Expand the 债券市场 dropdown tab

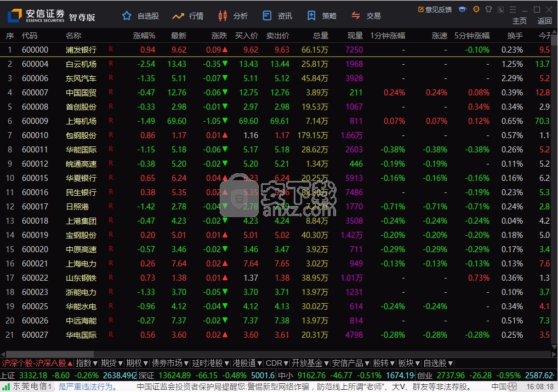click(170, 363)
